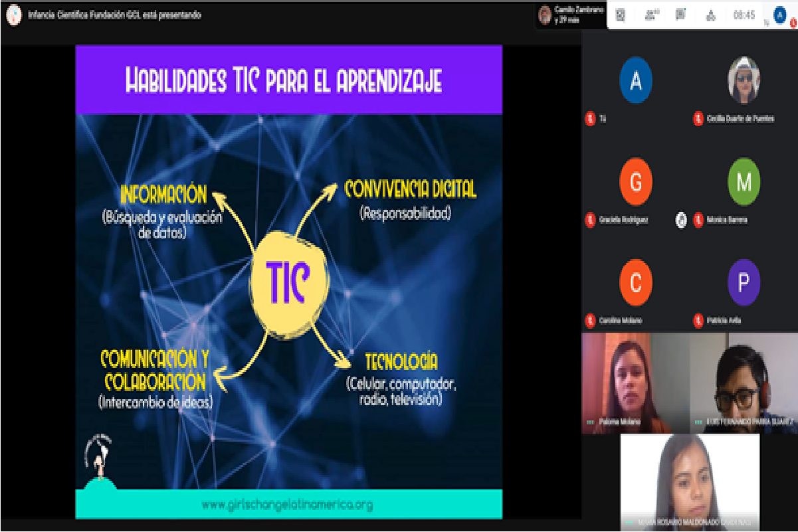Open the activities icon beside the clock

pos(710,15)
